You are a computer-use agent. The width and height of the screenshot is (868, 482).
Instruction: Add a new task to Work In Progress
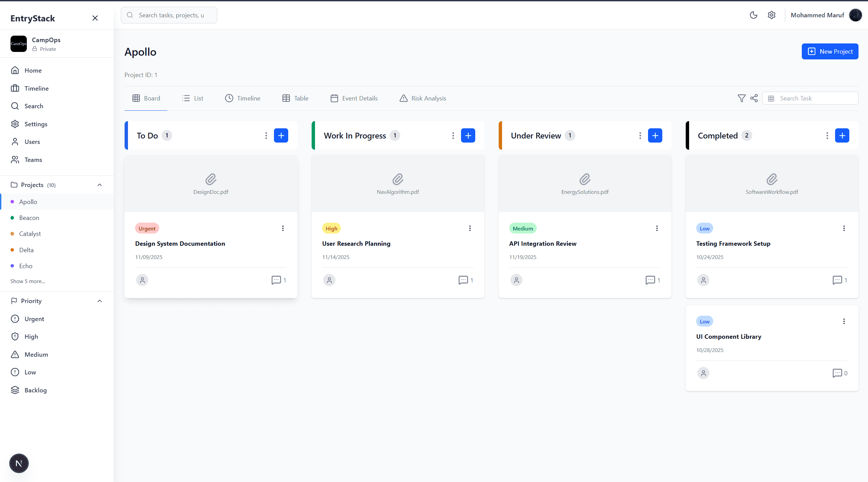(x=468, y=135)
